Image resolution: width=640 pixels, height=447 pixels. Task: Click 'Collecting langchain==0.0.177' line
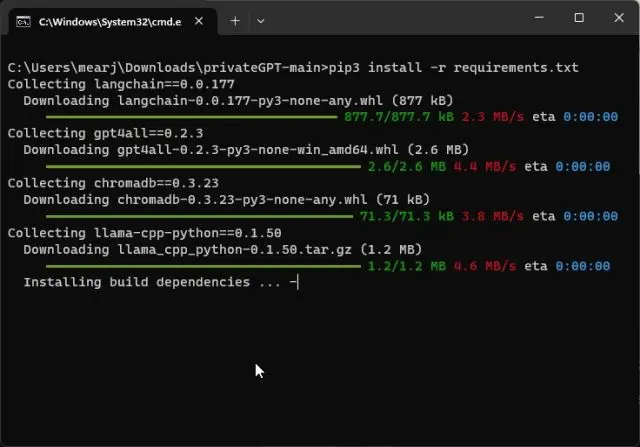pyautogui.click(x=121, y=85)
